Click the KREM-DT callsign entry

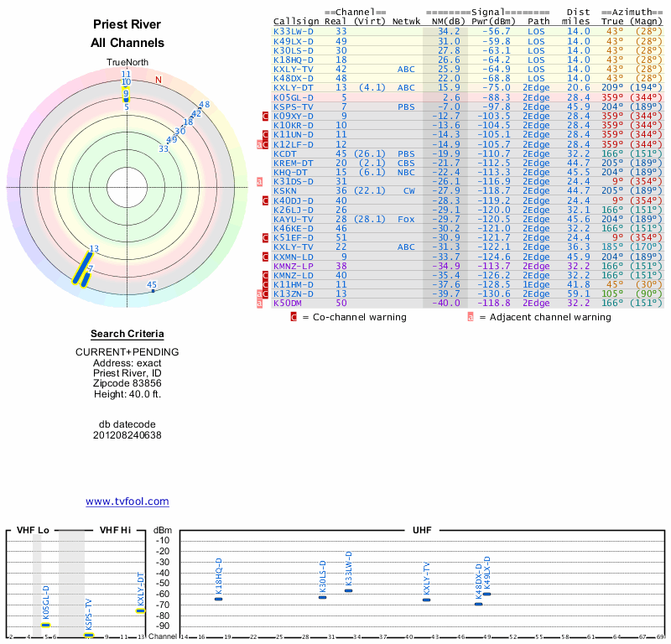(x=294, y=163)
